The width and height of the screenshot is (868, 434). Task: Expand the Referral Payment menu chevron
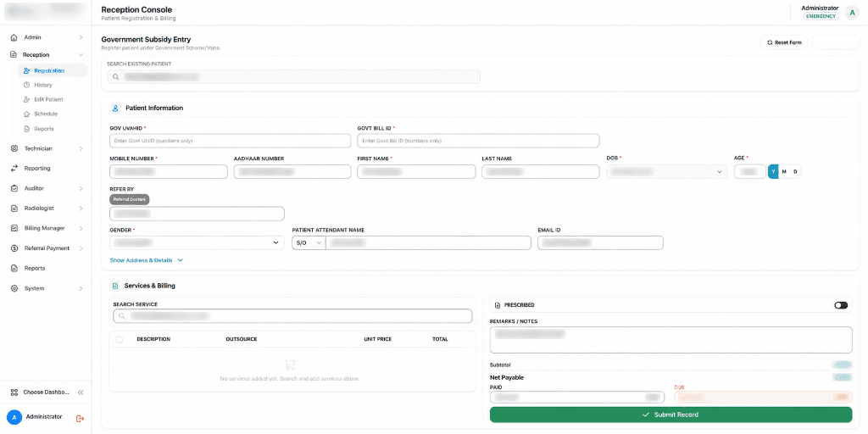81,248
